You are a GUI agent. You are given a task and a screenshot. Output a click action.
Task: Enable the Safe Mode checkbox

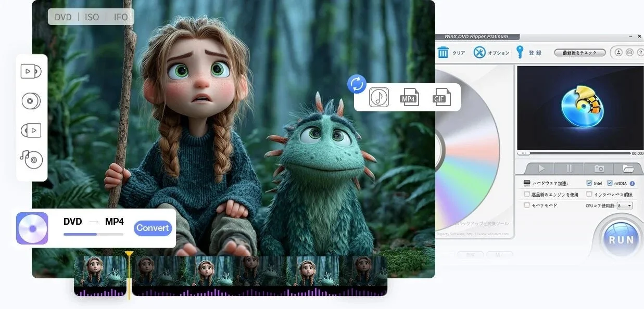coord(527,205)
